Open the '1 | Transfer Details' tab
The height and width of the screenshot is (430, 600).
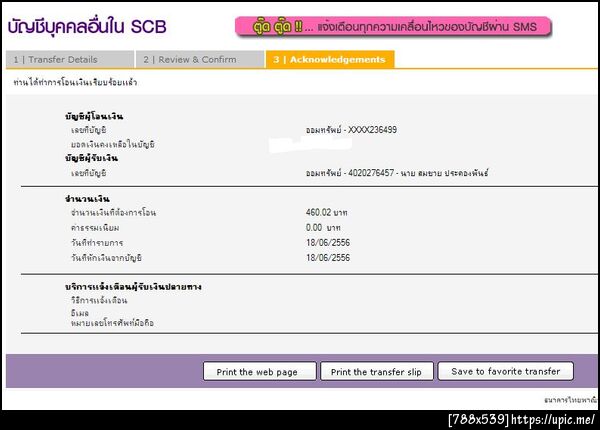point(70,59)
